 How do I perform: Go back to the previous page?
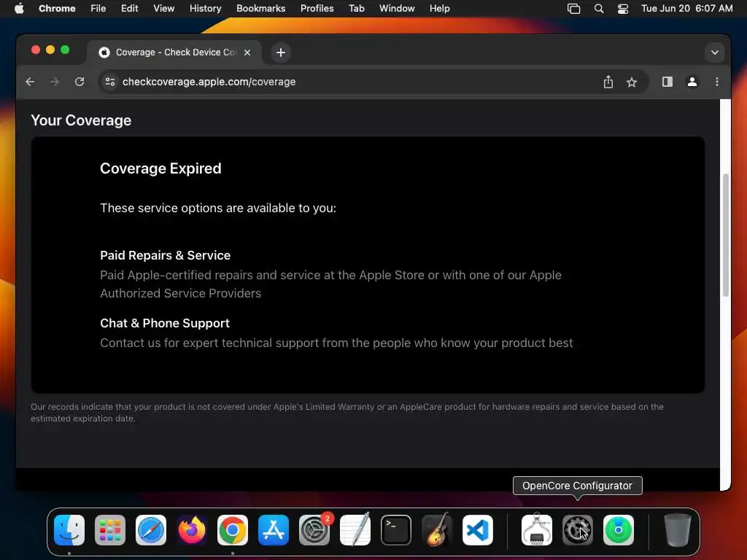coord(30,82)
